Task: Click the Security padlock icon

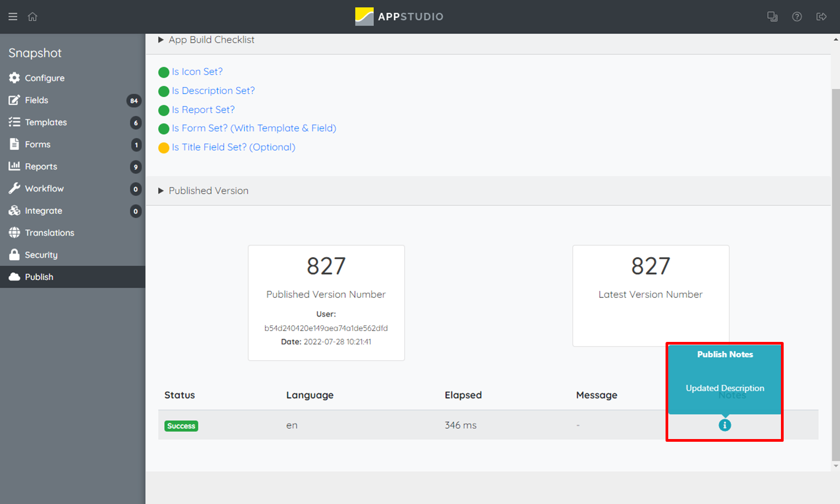Action: click(x=14, y=254)
